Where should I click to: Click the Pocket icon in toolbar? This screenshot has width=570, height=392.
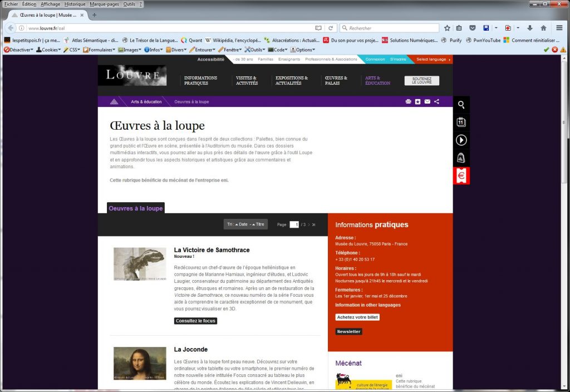coord(472,28)
